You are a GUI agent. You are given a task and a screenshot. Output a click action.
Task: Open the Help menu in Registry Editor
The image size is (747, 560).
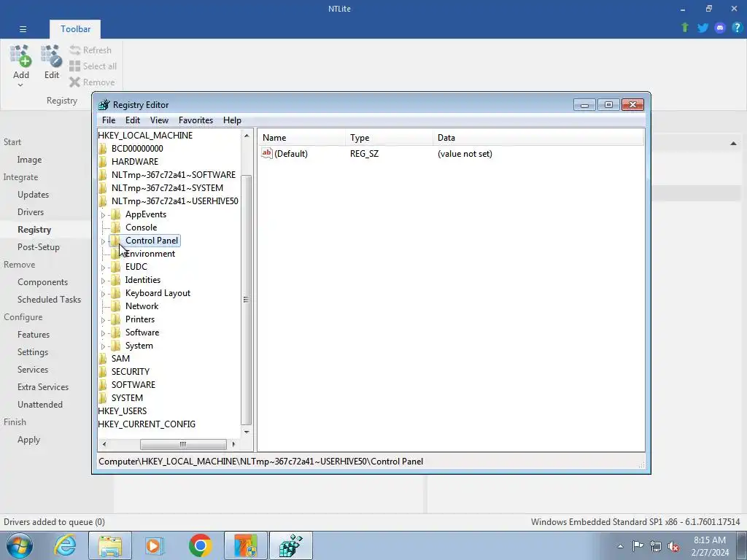232,120
